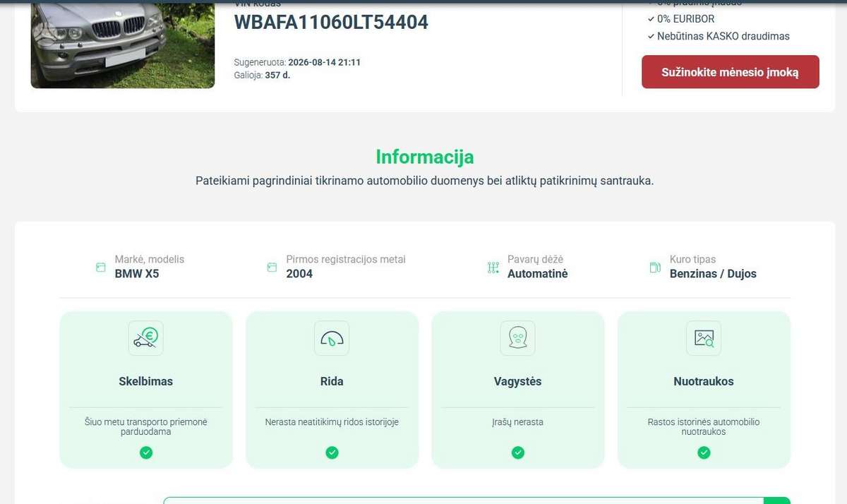Viewport: 847px width, 504px height.
Task: Click the Vagystės card title
Action: pyautogui.click(x=518, y=381)
